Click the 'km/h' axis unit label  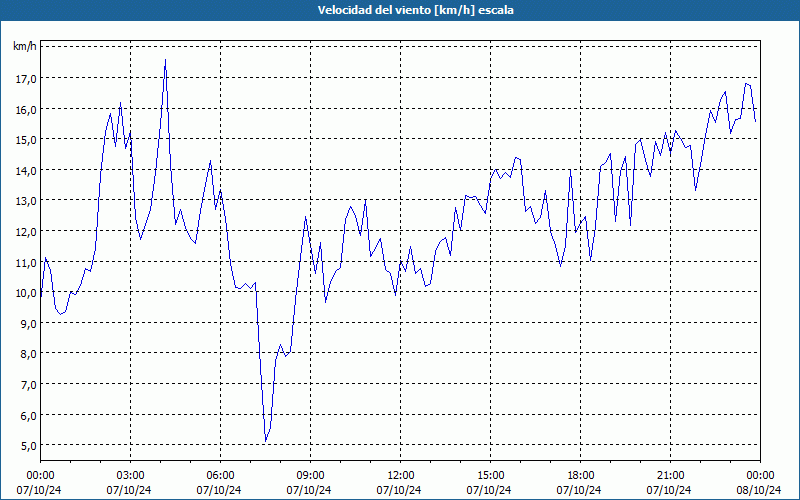(25, 47)
